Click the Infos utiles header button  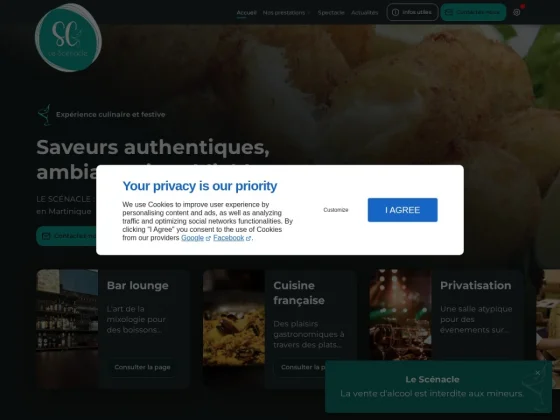tap(412, 12)
